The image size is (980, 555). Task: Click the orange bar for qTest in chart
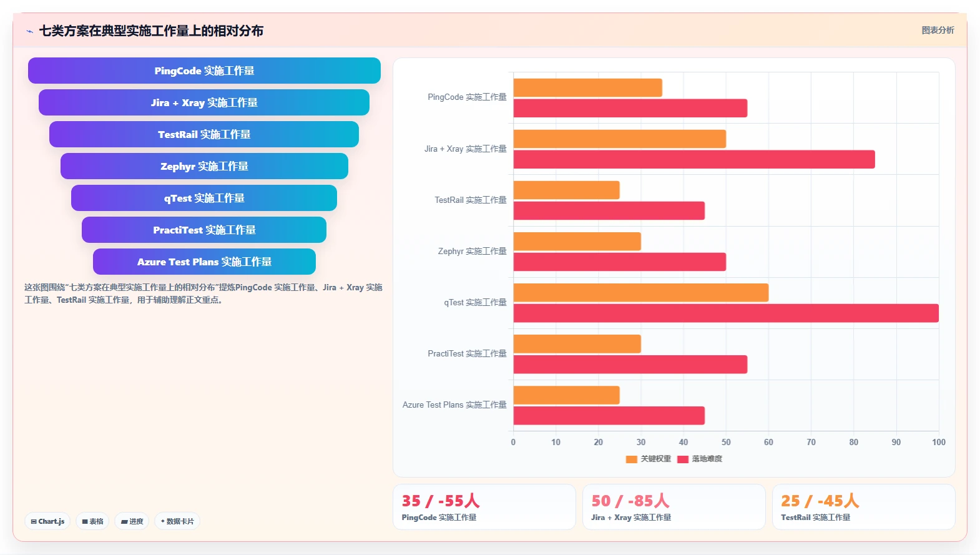(x=641, y=293)
